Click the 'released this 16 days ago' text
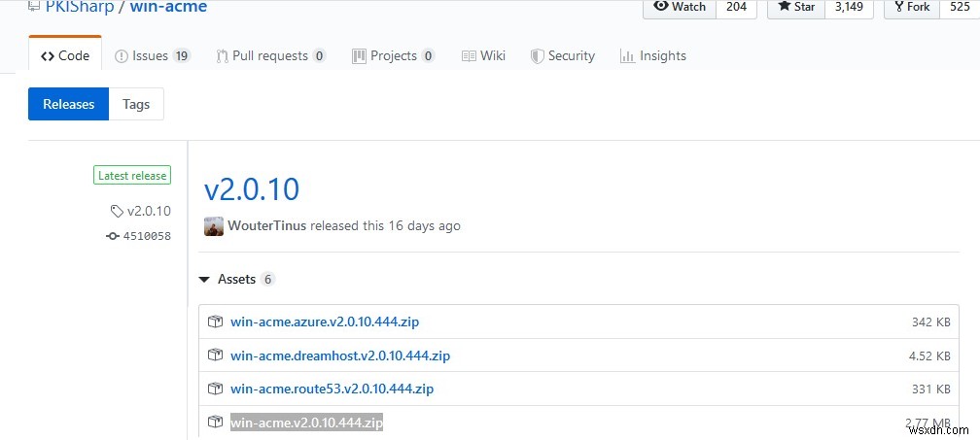This screenshot has width=980, height=440. 385,226
